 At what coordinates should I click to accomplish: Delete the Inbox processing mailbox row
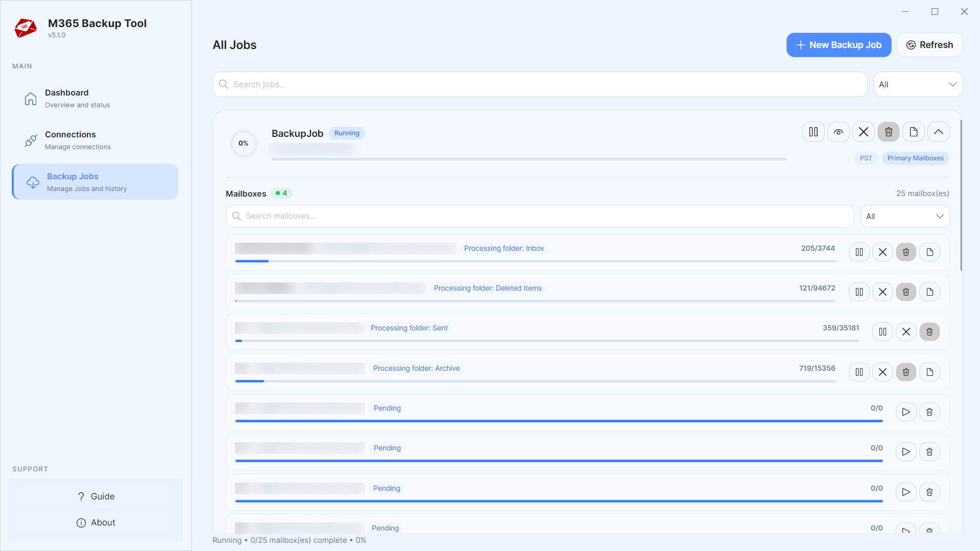click(x=906, y=252)
